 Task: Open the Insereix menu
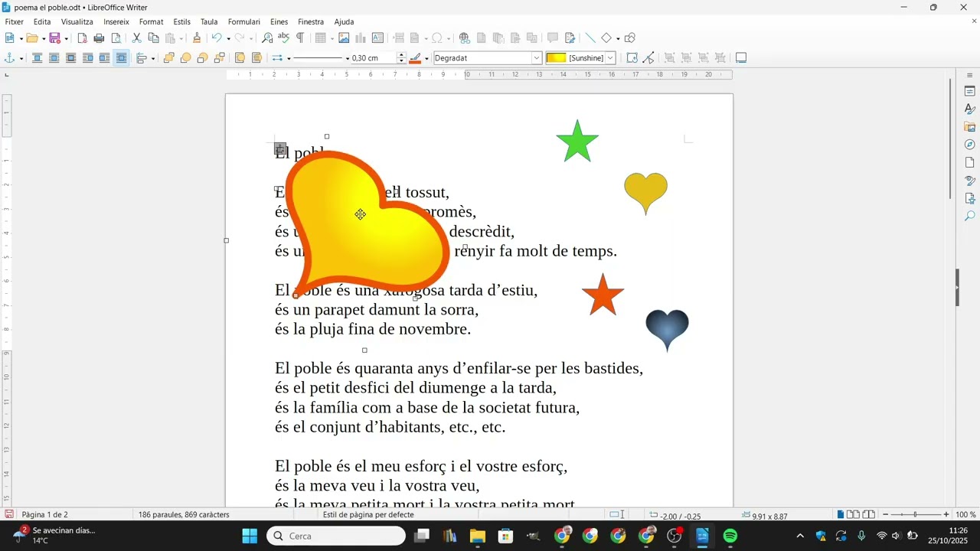pyautogui.click(x=116, y=22)
